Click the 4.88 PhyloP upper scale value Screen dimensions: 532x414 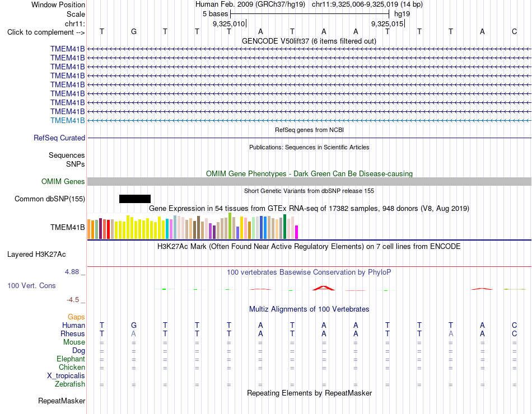(72, 271)
